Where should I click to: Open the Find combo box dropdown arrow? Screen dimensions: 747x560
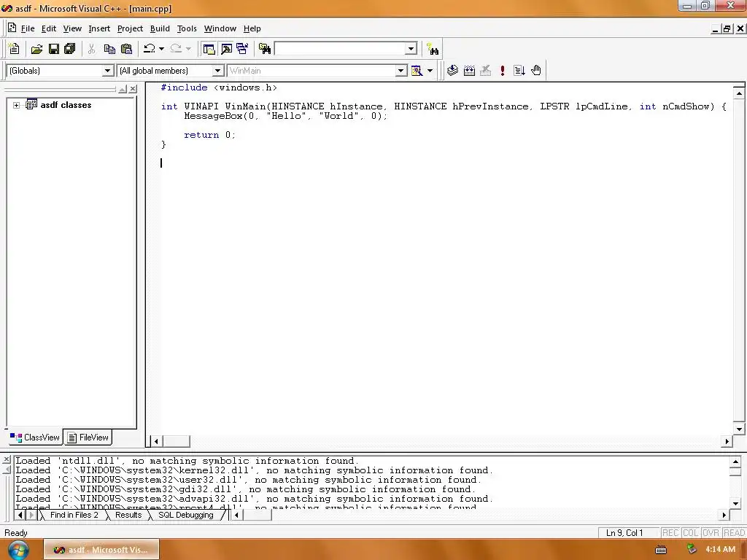coord(411,49)
